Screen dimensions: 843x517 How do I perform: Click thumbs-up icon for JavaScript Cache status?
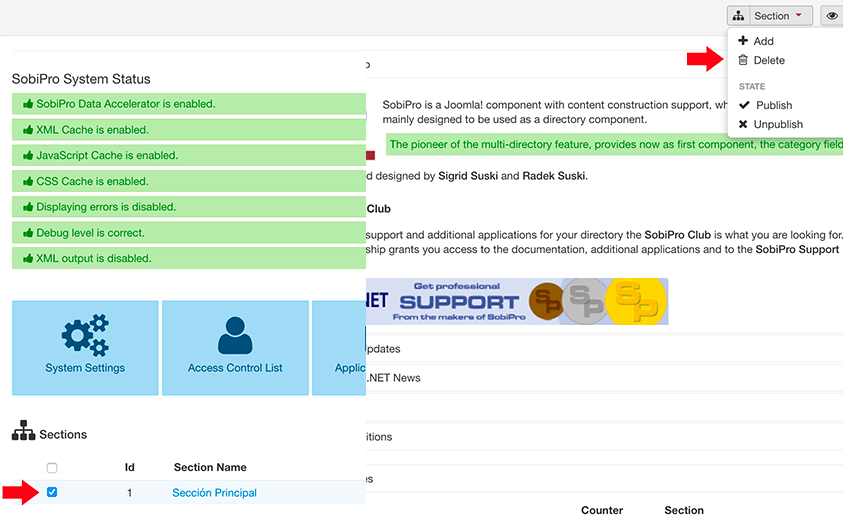click(28, 155)
